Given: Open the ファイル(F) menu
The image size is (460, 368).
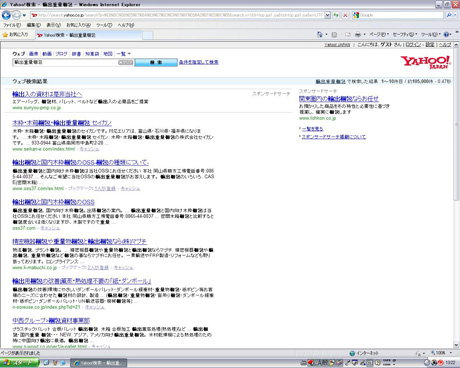Looking at the screenshot, I should coord(12,25).
